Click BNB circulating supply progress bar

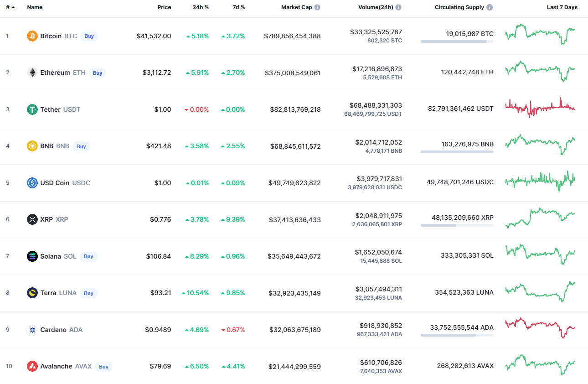click(457, 151)
